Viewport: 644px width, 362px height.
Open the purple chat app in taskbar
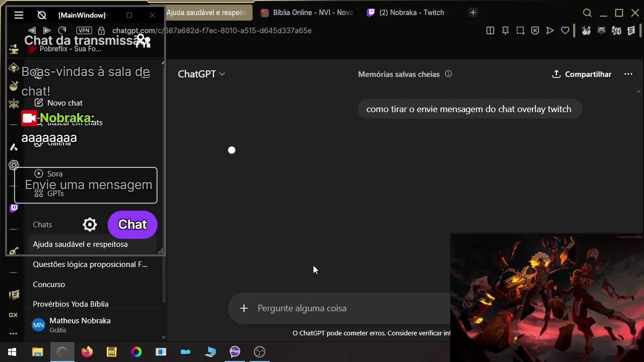coord(235,352)
